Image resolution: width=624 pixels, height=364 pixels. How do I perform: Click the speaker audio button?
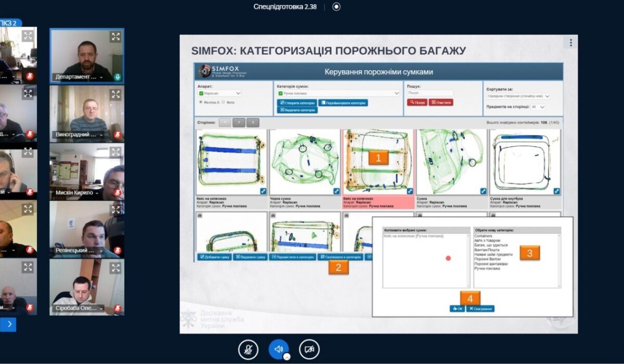279,349
